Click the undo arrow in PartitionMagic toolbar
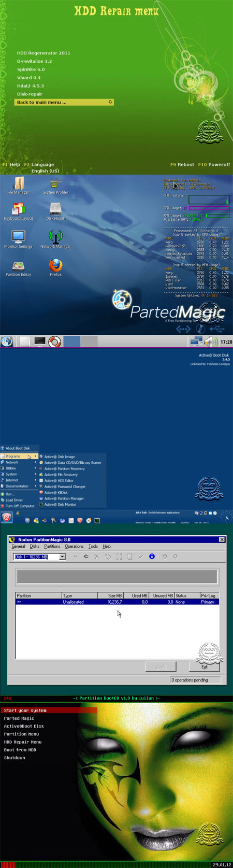233x868 pixels. click(x=165, y=557)
